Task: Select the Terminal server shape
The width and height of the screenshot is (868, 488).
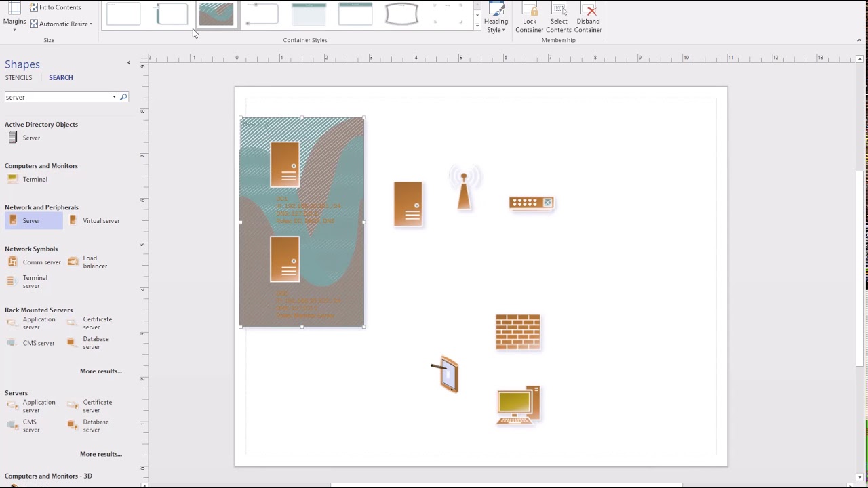Action: tap(27, 282)
